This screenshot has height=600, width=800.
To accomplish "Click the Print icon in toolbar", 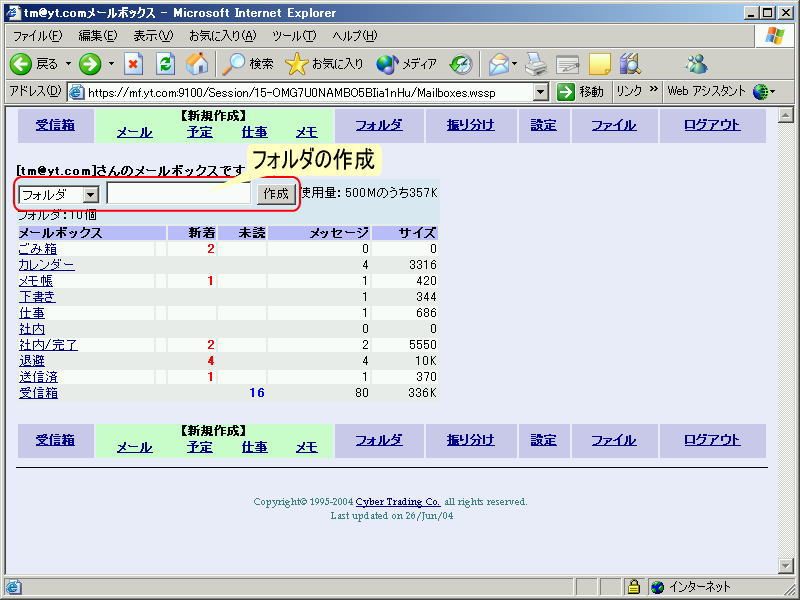I will point(537,64).
